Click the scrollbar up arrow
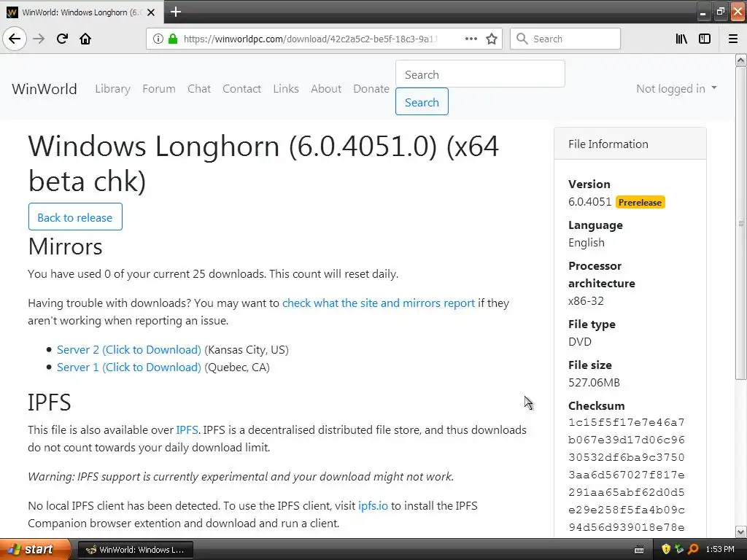Image resolution: width=747 pixels, height=560 pixels. [741, 60]
